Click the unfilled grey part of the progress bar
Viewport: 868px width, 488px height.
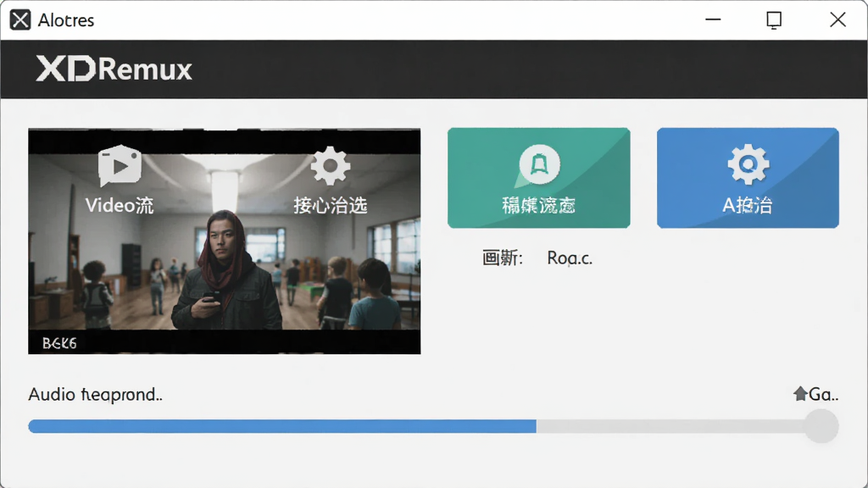point(670,426)
